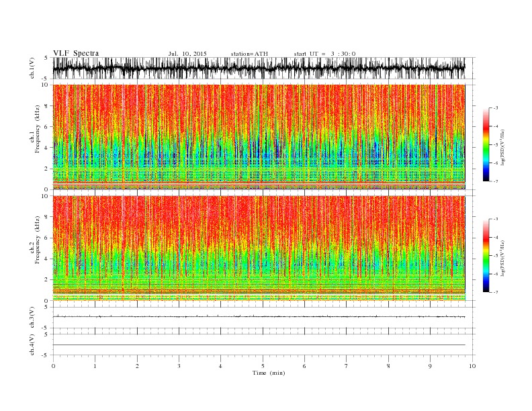Click the ch.4 flat voltage trace
Screen dimensions: 532x411
pyautogui.click(x=259, y=345)
